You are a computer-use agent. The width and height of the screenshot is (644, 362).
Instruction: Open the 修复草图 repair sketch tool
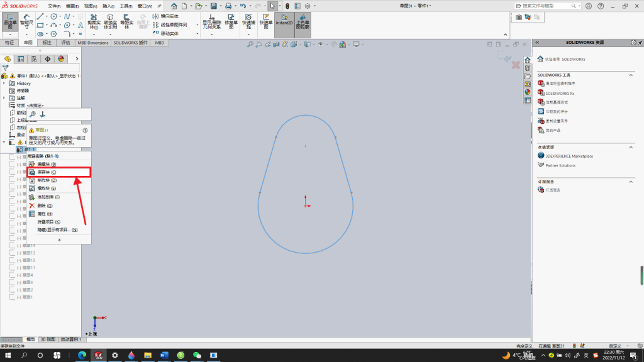(x=231, y=22)
